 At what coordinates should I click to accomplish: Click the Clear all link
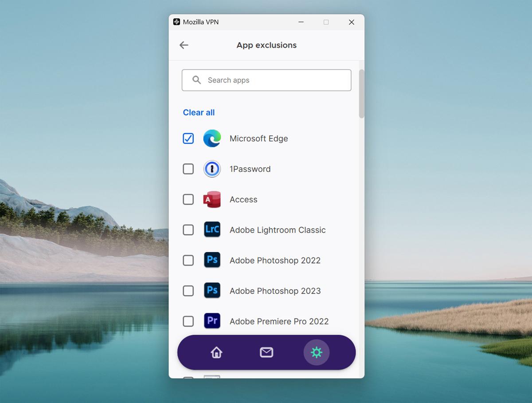tap(199, 113)
